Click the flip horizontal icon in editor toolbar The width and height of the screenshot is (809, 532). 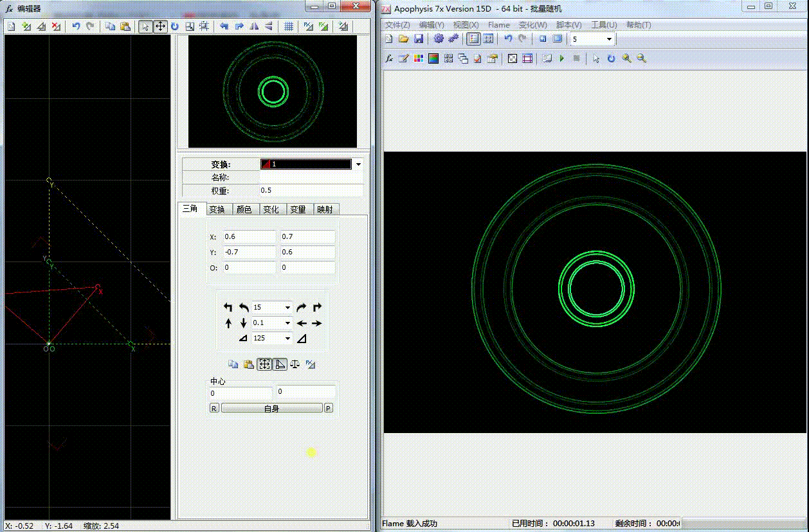[x=253, y=26]
